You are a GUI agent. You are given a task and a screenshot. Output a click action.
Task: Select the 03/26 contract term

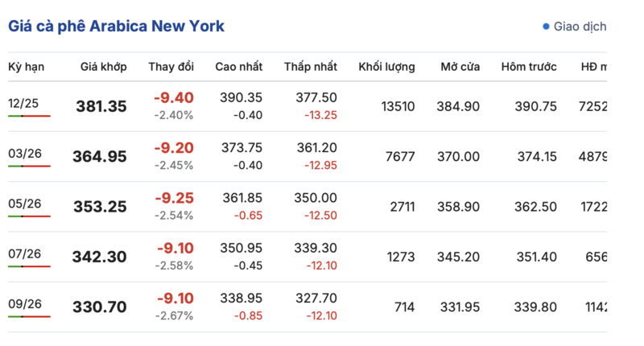tap(23, 153)
